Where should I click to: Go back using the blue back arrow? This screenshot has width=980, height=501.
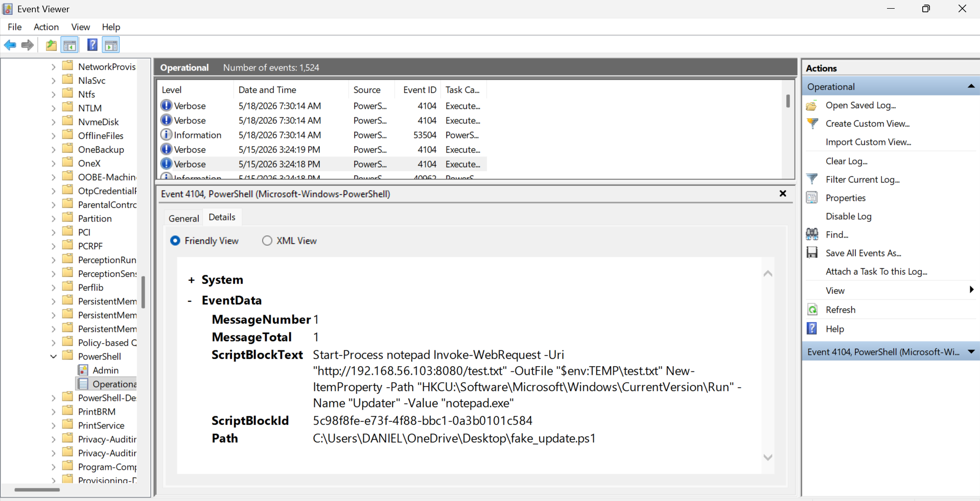(x=10, y=45)
